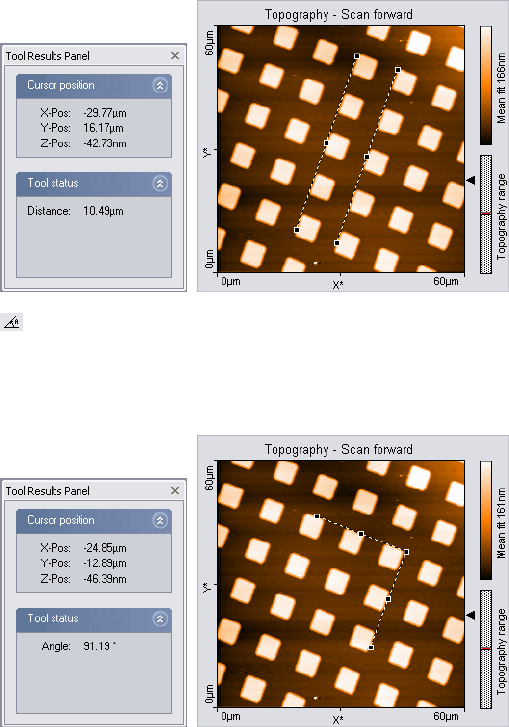Select the bottom handle of right distance line
Image resolution: width=509 pixels, height=727 pixels.
click(337, 243)
